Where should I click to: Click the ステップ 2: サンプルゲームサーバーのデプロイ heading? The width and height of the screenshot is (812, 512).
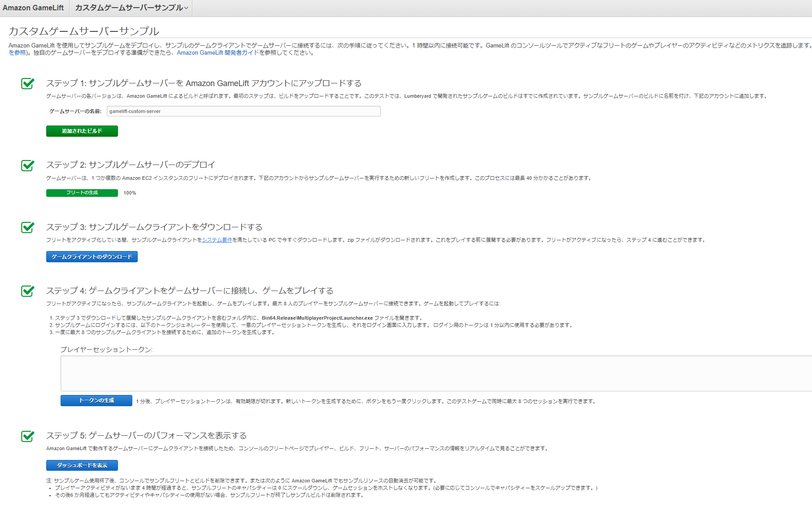point(131,165)
